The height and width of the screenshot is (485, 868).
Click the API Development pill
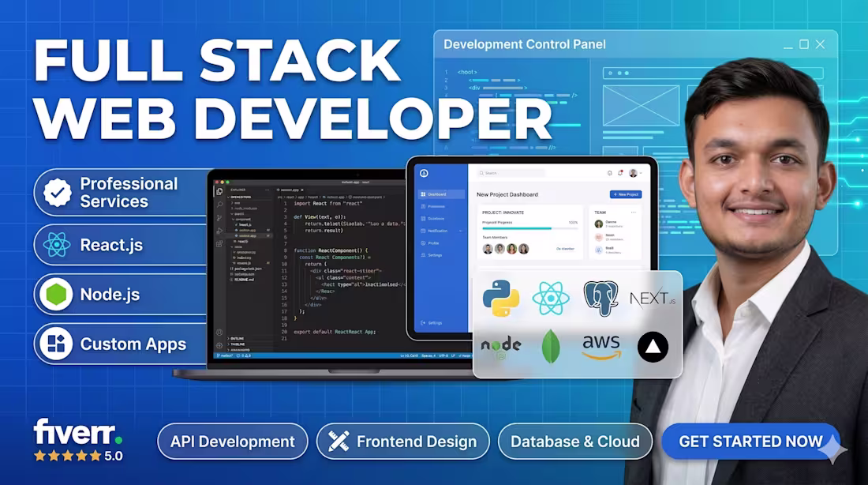[233, 442]
